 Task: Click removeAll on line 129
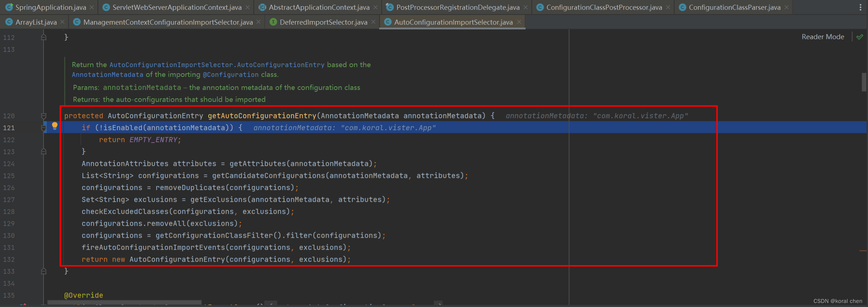[x=166, y=224]
